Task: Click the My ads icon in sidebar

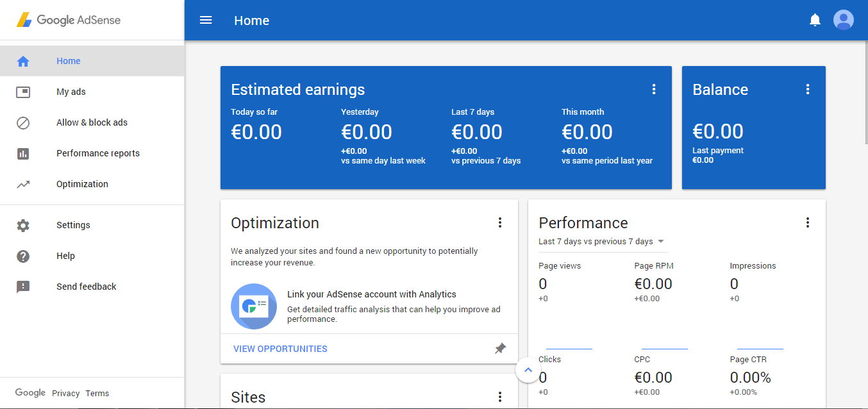Action: point(23,92)
